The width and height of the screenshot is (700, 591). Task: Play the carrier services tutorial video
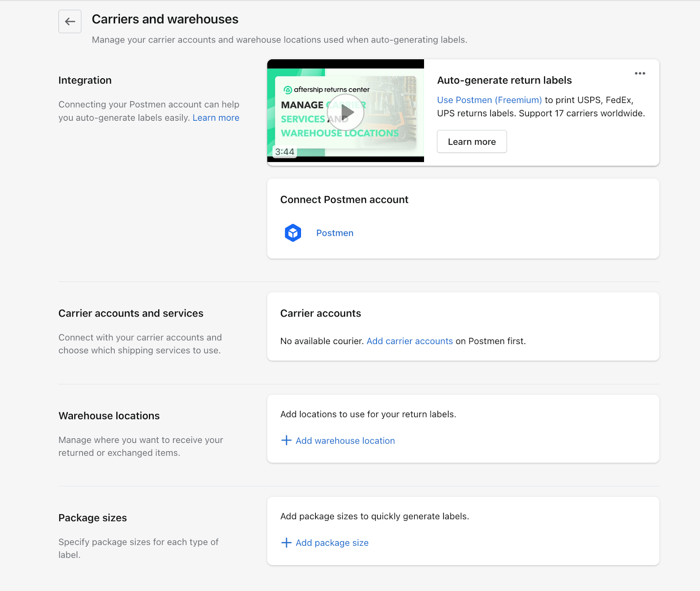[346, 112]
